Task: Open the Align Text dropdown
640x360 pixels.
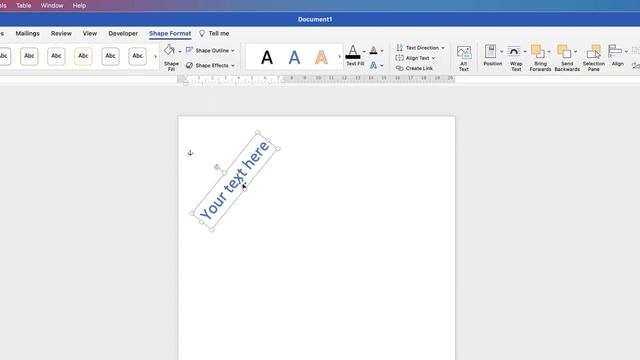Action: pos(415,58)
